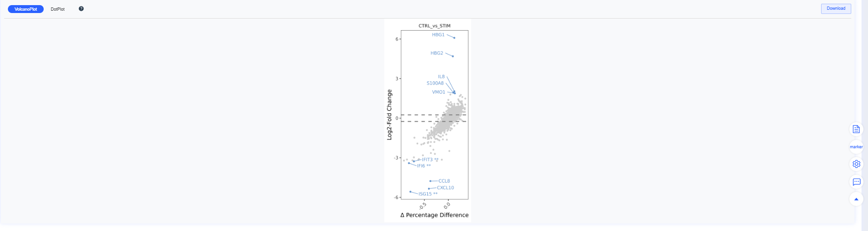The width and height of the screenshot is (868, 231).
Task: Click the help question mark icon
Action: 81,9
